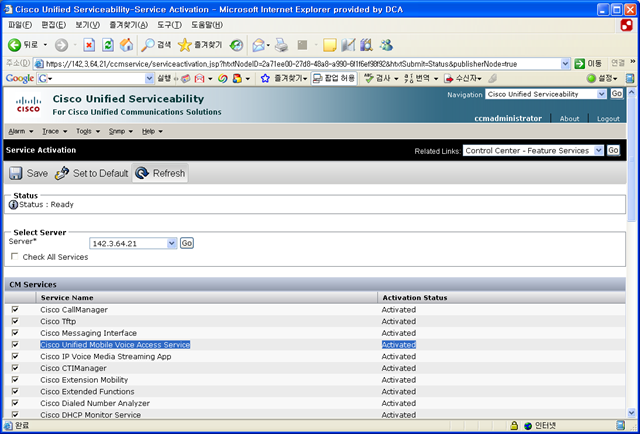The height and width of the screenshot is (434, 640).
Task: Open the 즐겨찾기(A) menu
Action: pos(128,25)
